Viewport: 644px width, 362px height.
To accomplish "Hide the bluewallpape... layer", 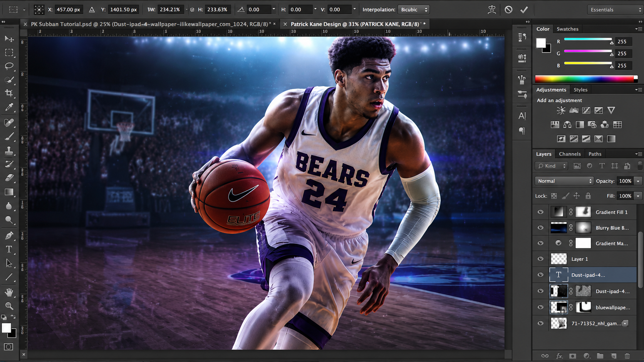I will [540, 307].
